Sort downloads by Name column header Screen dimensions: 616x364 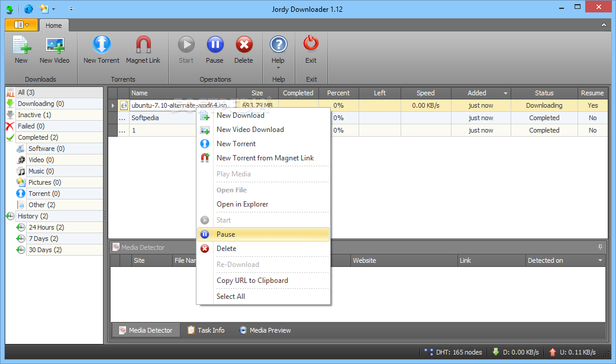tap(183, 93)
